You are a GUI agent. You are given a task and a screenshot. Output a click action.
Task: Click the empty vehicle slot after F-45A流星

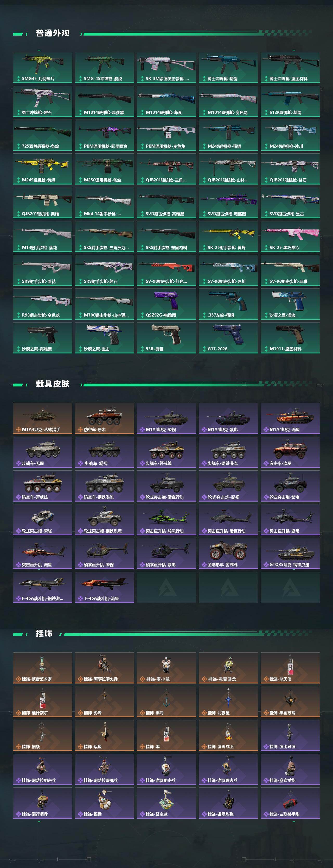[x=166, y=587]
